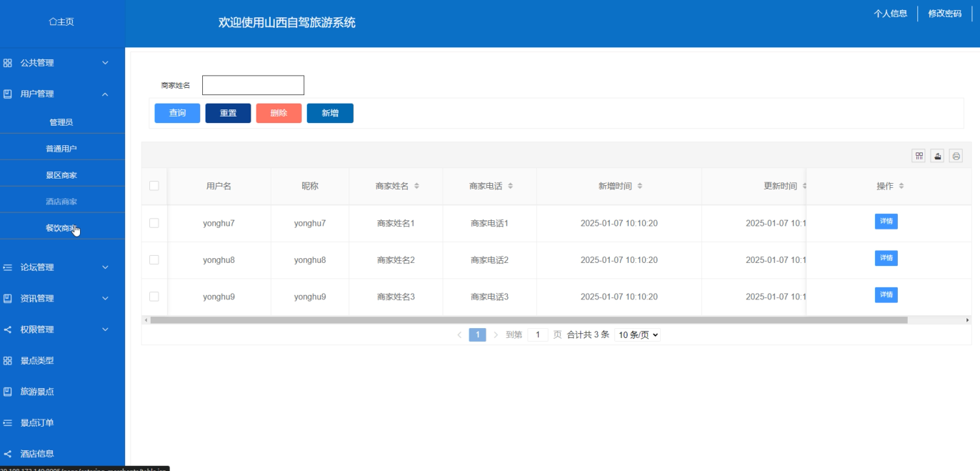Open the 餐饮商家 submenu item
Screen dimensions: 980x471
(61, 228)
